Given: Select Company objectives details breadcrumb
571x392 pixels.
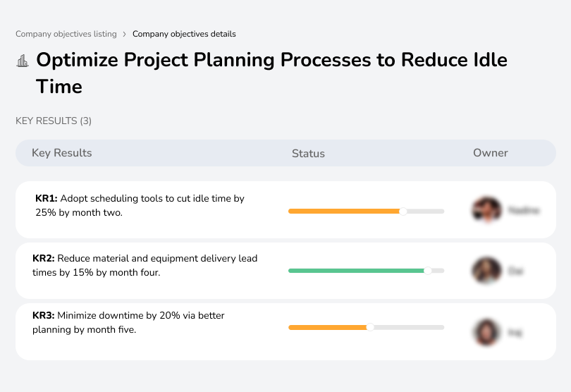Looking at the screenshot, I should 184,34.
